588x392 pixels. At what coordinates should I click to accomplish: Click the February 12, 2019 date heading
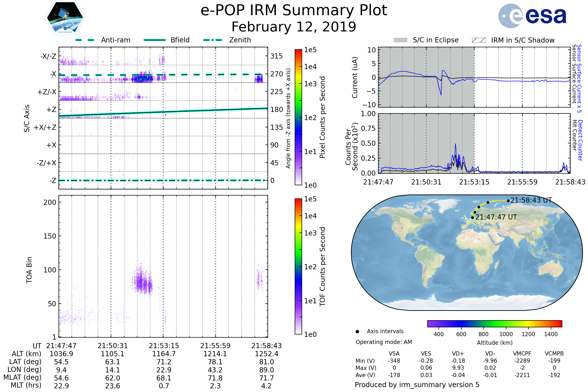click(294, 27)
